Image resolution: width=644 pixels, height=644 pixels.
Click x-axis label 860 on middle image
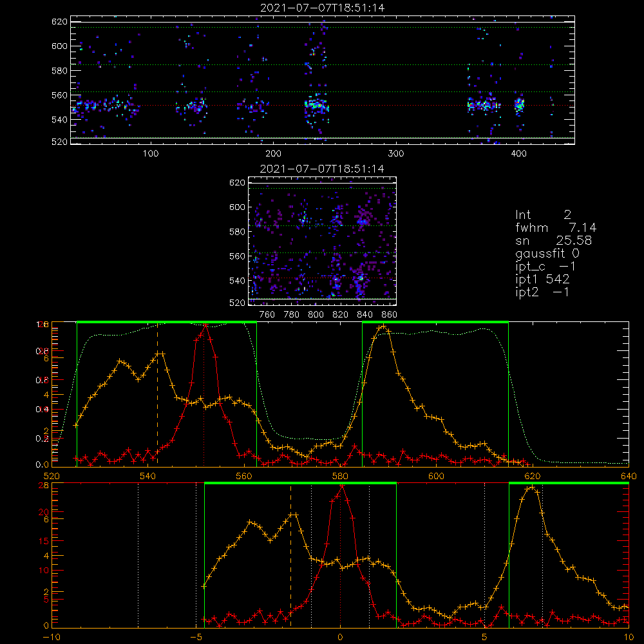(x=390, y=315)
